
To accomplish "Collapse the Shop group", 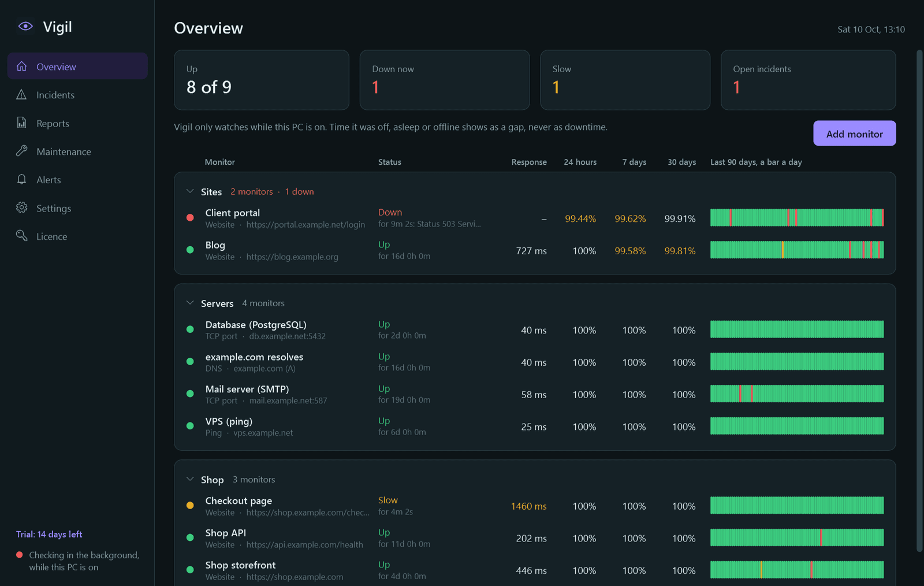I will pos(190,479).
